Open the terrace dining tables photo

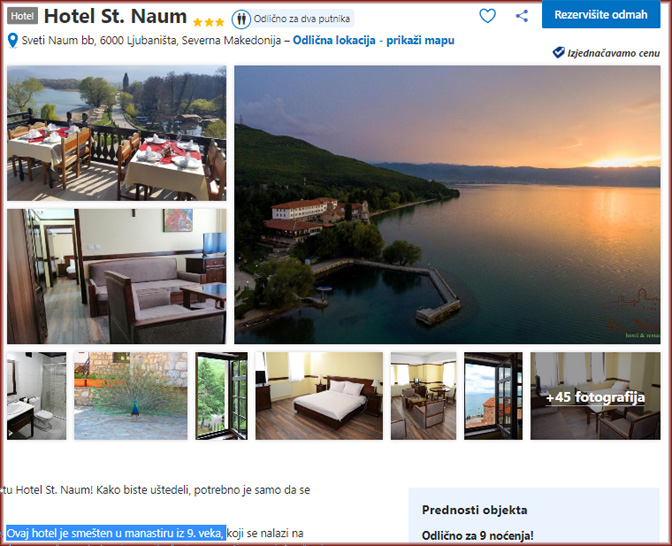point(117,133)
